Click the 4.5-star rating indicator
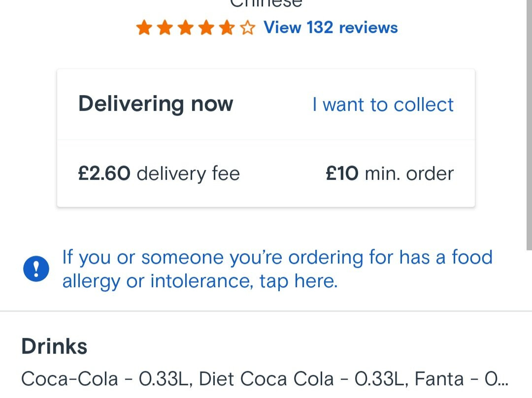The image size is (532, 398). pos(195,28)
